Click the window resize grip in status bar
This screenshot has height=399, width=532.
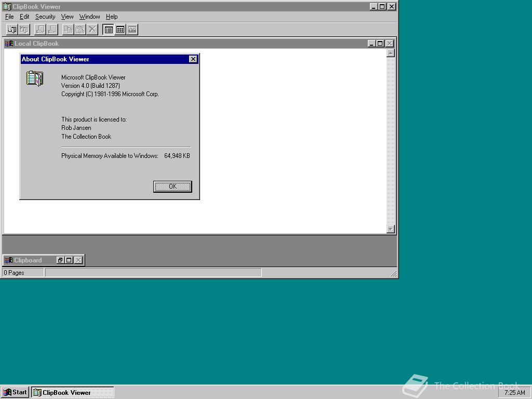point(393,273)
